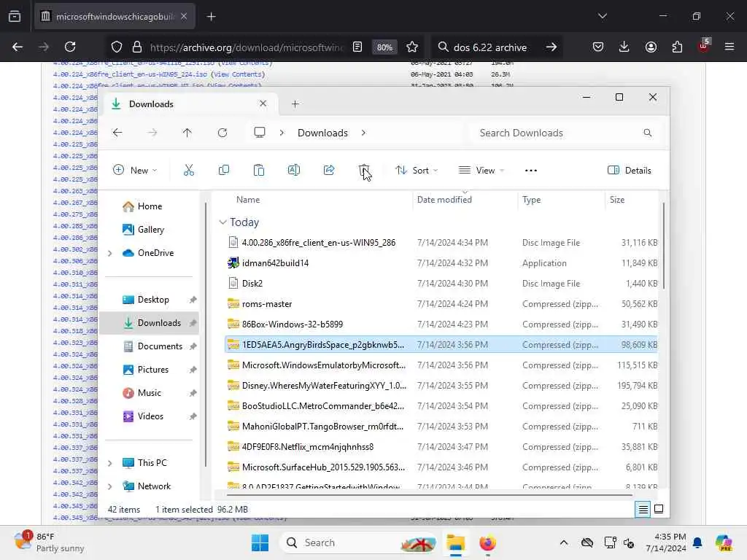Open the New item dropdown
Viewport: 747px width, 560px height.
click(x=135, y=171)
